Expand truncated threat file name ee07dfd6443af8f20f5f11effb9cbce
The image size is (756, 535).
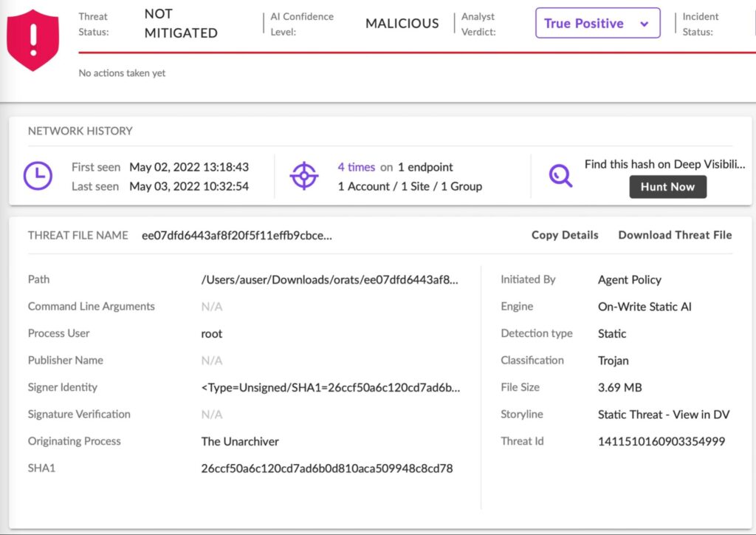coord(236,236)
